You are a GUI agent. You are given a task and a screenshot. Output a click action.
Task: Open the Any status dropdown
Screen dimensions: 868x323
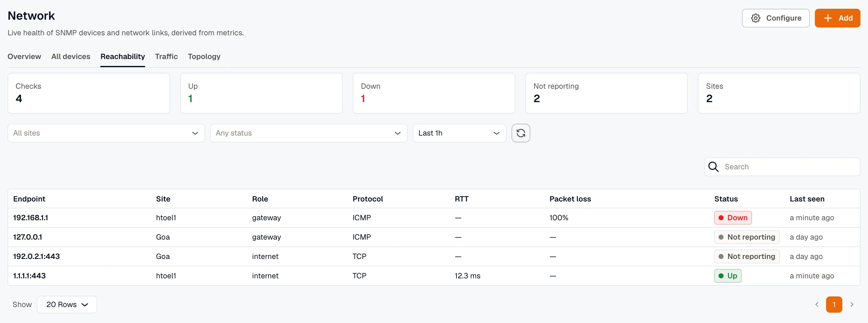tap(309, 133)
